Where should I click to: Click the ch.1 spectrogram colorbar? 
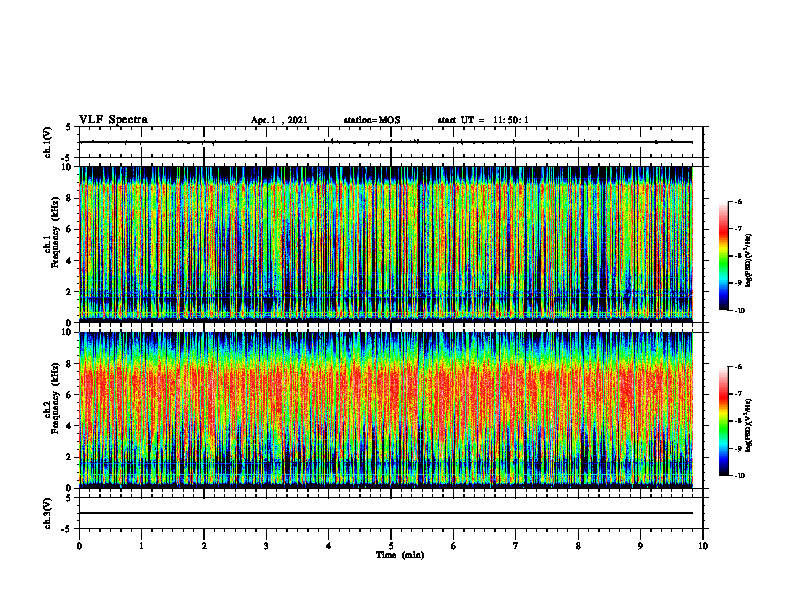(723, 256)
